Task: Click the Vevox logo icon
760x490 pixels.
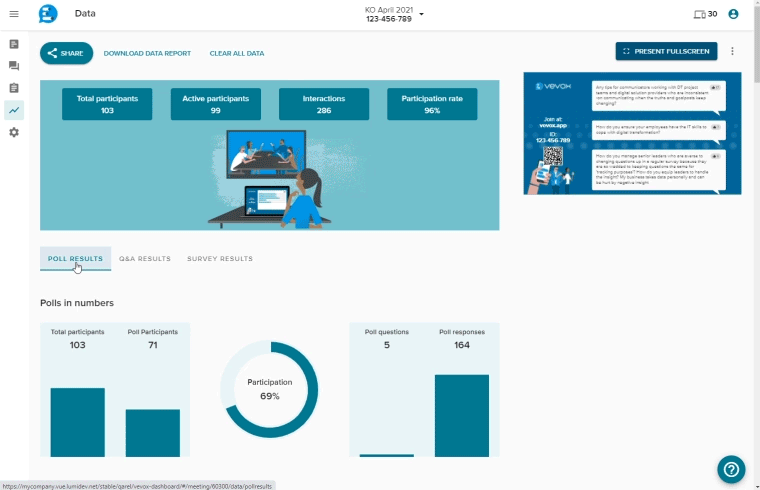Action: tap(48, 14)
